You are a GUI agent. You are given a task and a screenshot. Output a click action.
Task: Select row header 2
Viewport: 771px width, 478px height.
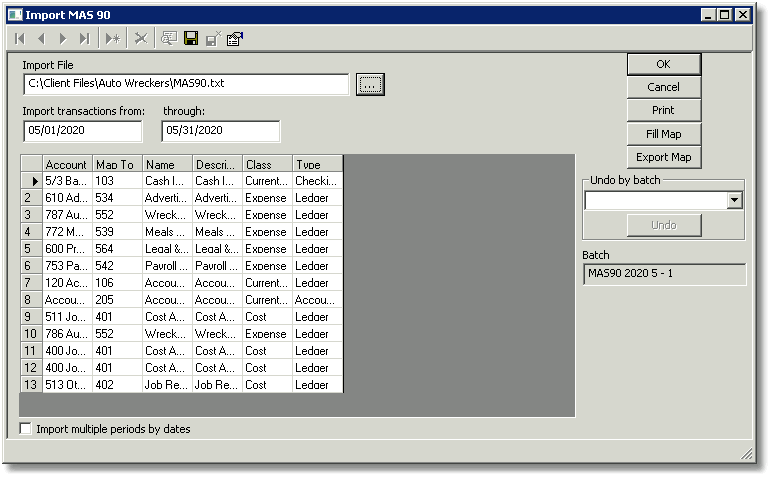[x=31, y=198]
